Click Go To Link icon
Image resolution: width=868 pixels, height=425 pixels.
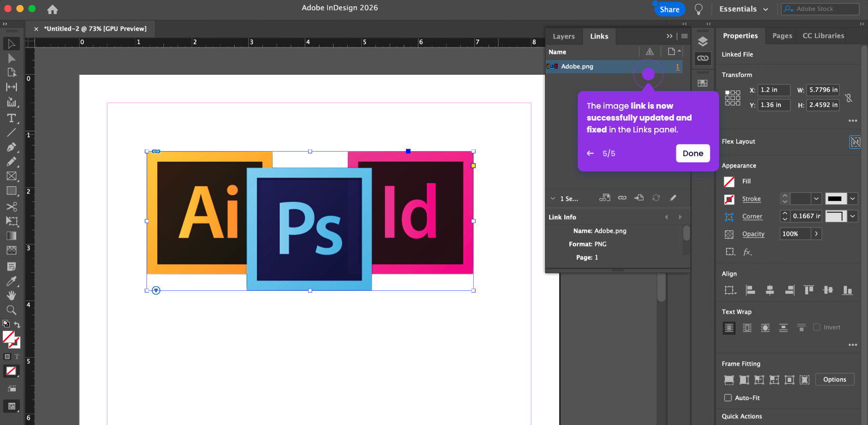tap(639, 198)
